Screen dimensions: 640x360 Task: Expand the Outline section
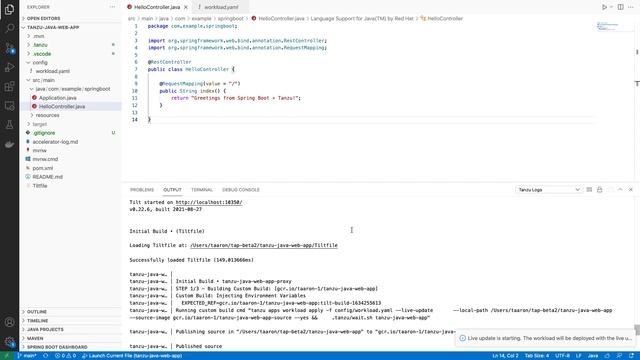(71, 312)
